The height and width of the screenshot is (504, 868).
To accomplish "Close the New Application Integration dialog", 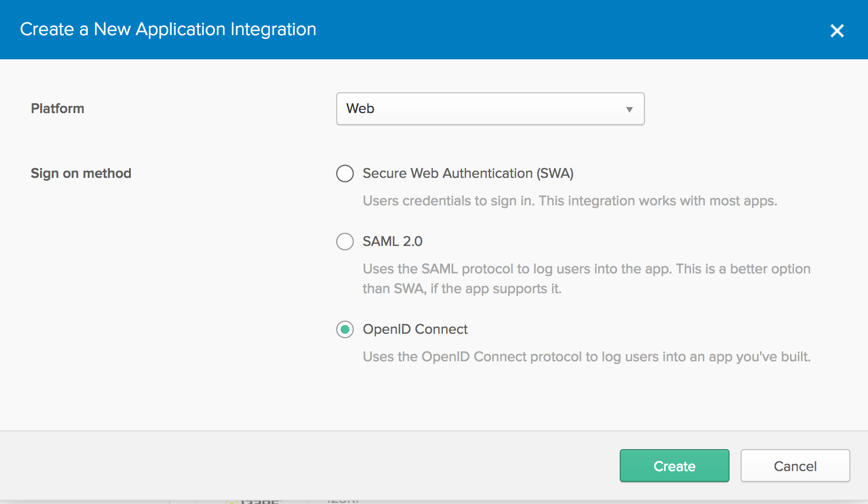I will [837, 31].
